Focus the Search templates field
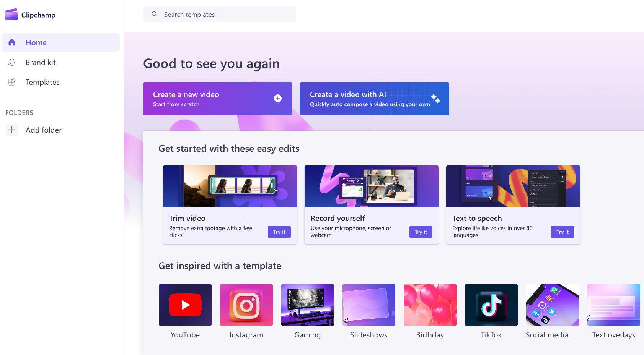This screenshot has height=355, width=644. (220, 14)
